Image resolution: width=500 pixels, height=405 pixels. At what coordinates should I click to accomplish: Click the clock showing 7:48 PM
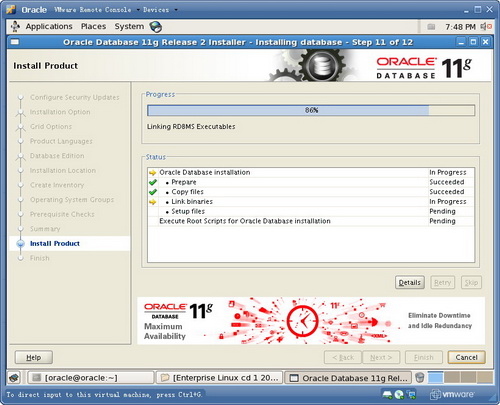click(460, 27)
